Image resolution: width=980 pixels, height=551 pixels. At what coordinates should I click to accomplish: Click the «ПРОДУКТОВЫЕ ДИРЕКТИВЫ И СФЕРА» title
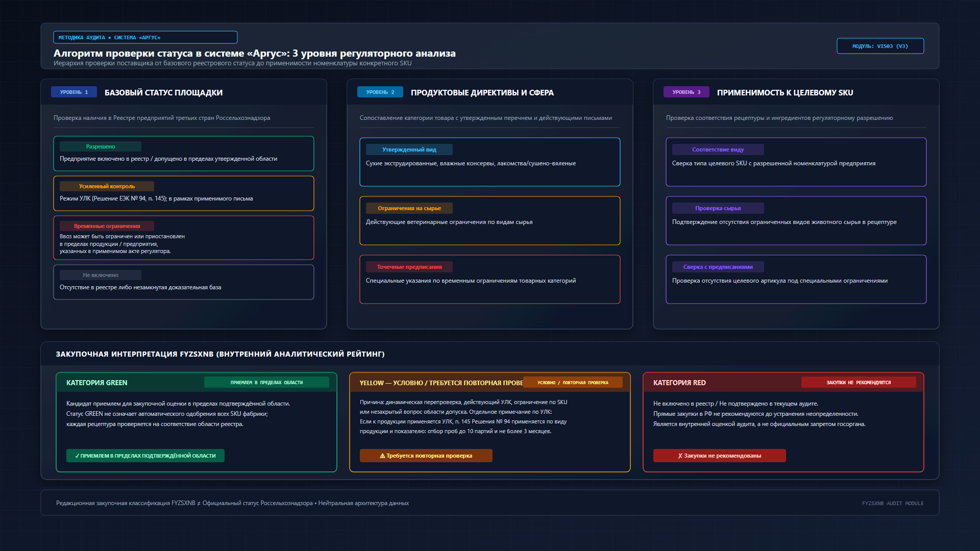tap(482, 92)
